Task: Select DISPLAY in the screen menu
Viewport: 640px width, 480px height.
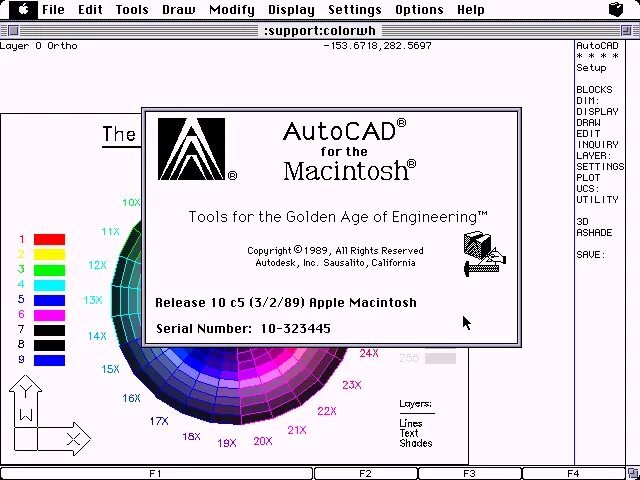Action: coord(597,112)
